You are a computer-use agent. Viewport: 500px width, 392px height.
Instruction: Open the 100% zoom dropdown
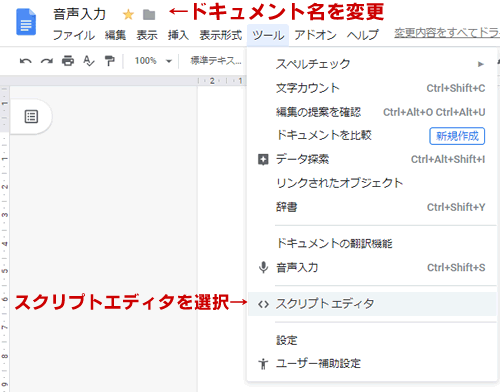coord(153,61)
